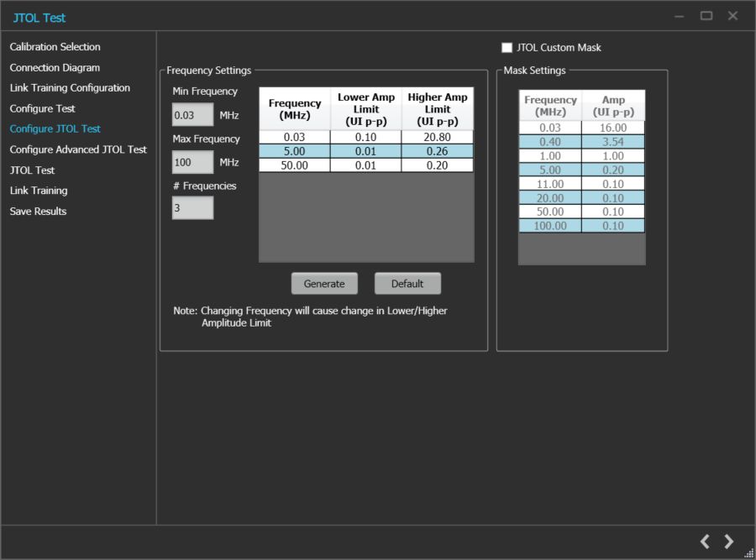Click the Generate button

(324, 284)
